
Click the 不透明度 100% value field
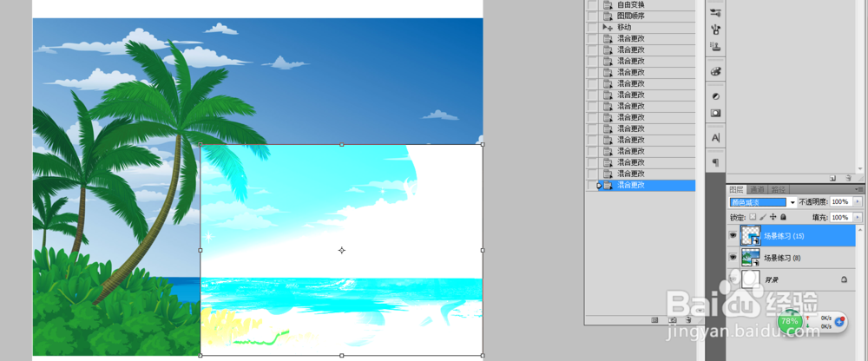(841, 203)
